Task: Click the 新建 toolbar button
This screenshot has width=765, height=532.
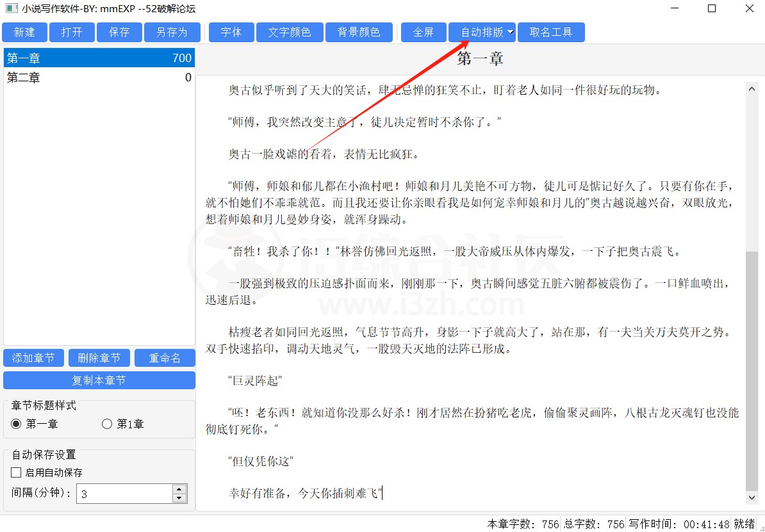Action: coord(24,33)
